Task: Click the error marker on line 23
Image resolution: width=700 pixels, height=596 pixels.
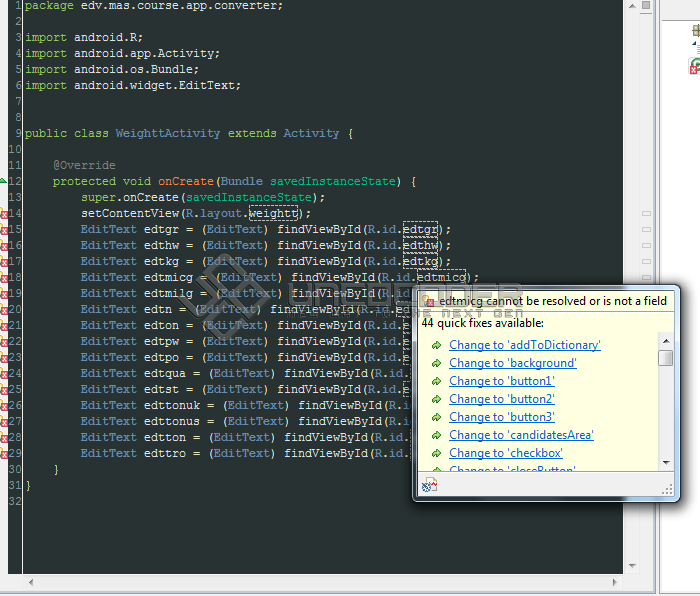Action: pyautogui.click(x=4, y=358)
